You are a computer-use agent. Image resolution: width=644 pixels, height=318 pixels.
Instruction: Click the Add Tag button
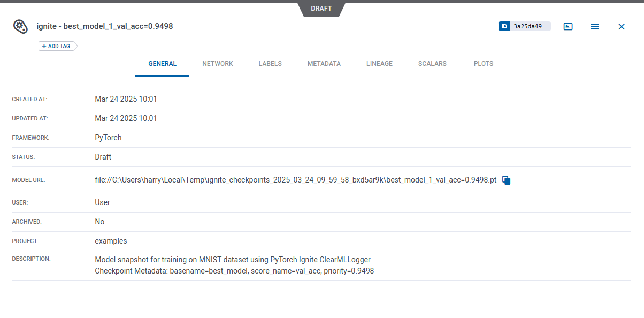click(x=56, y=46)
